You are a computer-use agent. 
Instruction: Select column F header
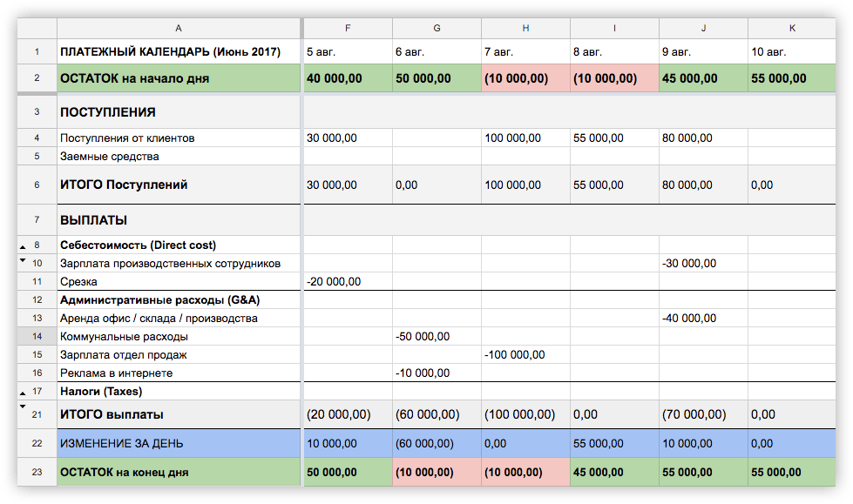coord(348,28)
